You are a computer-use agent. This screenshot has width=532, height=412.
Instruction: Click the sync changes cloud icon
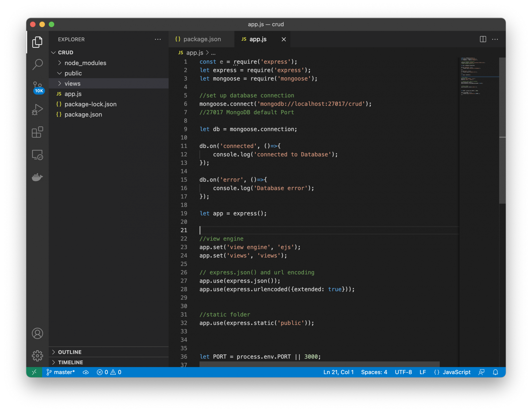pos(86,372)
